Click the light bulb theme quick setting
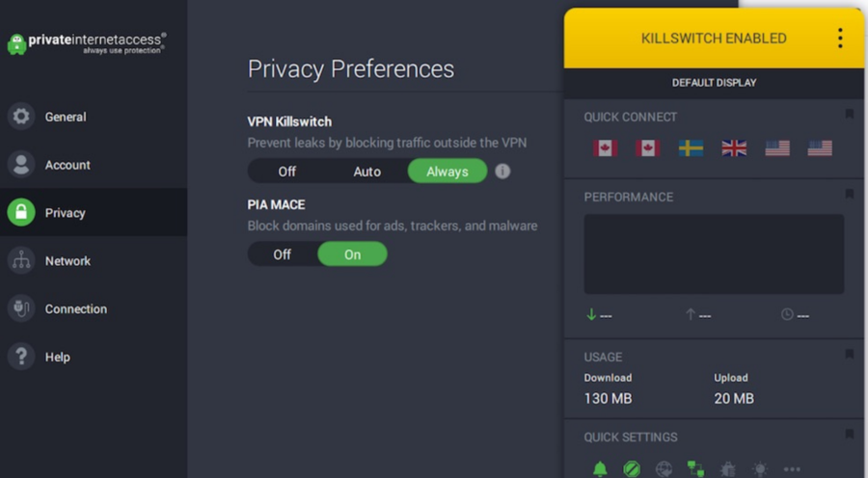The width and height of the screenshot is (868, 478). 760,468
